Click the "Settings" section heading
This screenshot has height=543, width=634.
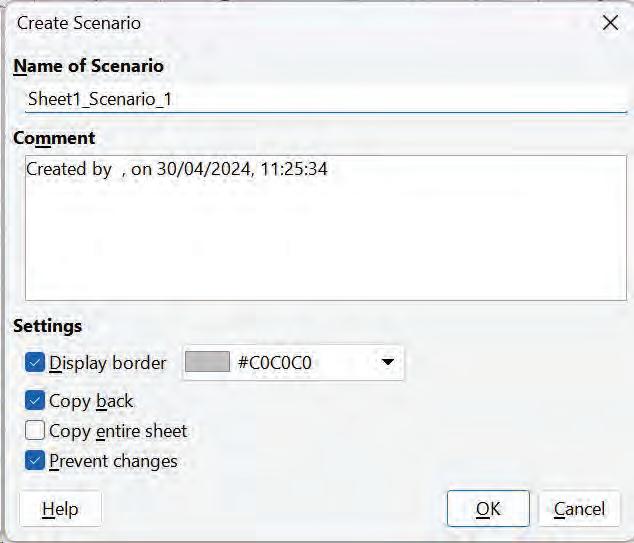(x=48, y=326)
